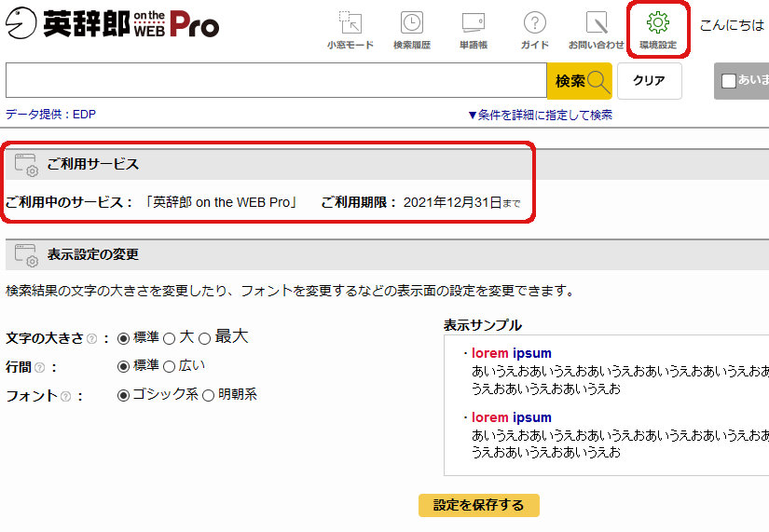Click 「英辞郎 on the WEB Pro」 service name text
Image resolution: width=769 pixels, height=532 pixels.
[221, 202]
